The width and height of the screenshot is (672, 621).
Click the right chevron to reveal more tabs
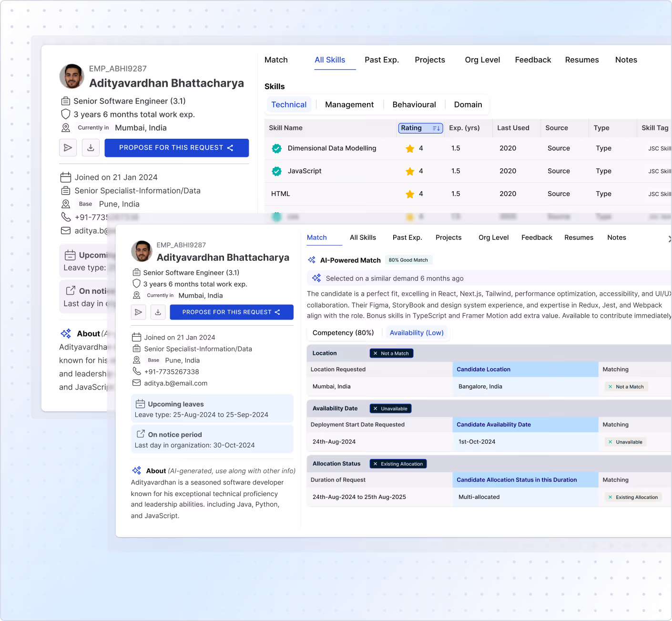pyautogui.click(x=669, y=238)
